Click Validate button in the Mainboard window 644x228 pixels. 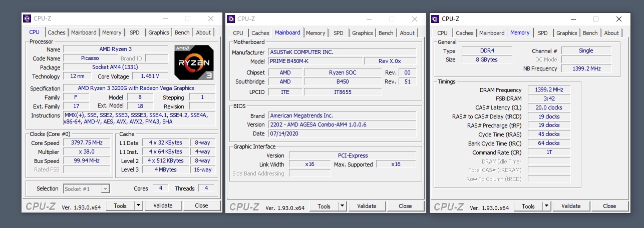[367, 206]
